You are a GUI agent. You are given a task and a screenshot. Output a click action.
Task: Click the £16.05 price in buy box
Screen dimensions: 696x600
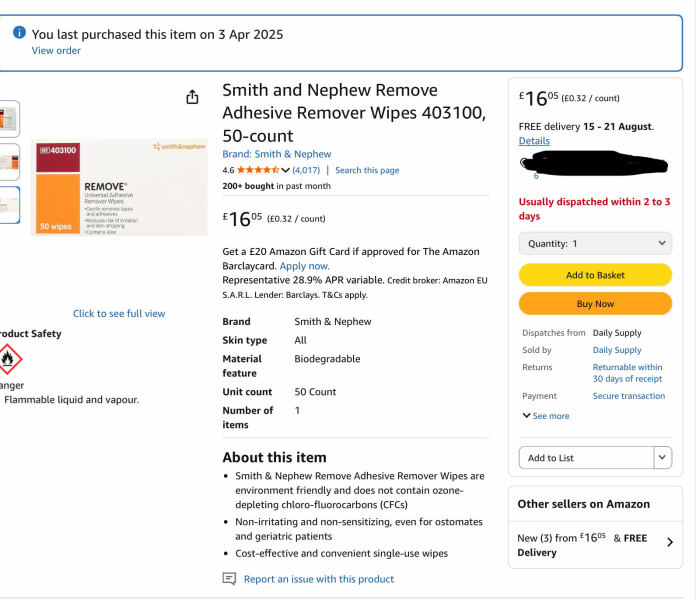(x=538, y=98)
